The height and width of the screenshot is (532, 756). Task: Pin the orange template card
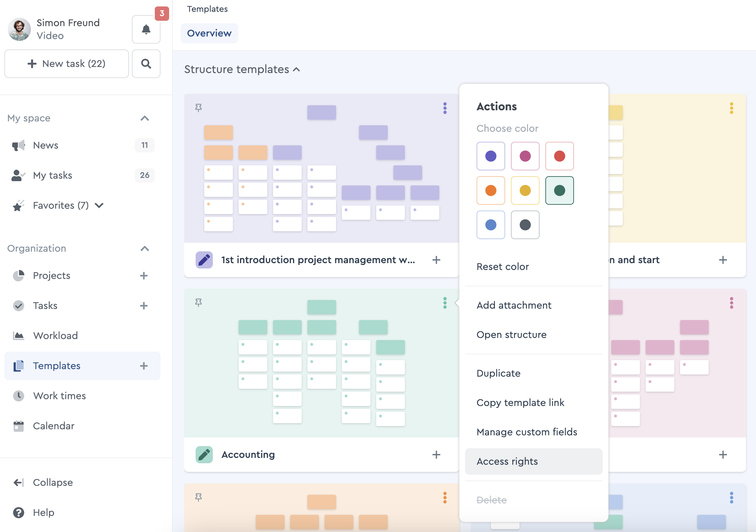pos(198,497)
